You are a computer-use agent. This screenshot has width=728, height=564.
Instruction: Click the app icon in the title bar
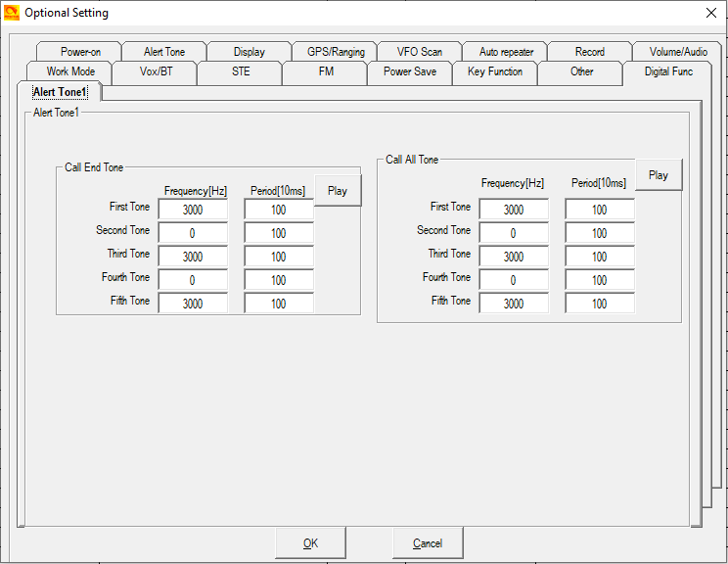click(12, 13)
